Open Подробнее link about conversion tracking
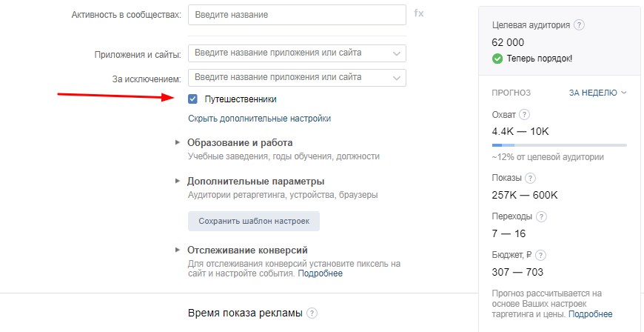The height and width of the screenshot is (332, 644). pos(320,273)
